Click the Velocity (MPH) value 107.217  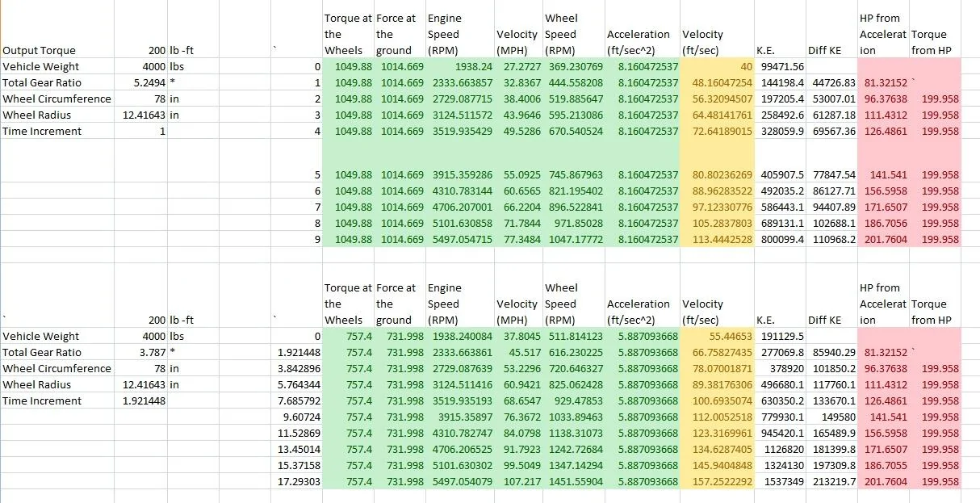click(518, 481)
